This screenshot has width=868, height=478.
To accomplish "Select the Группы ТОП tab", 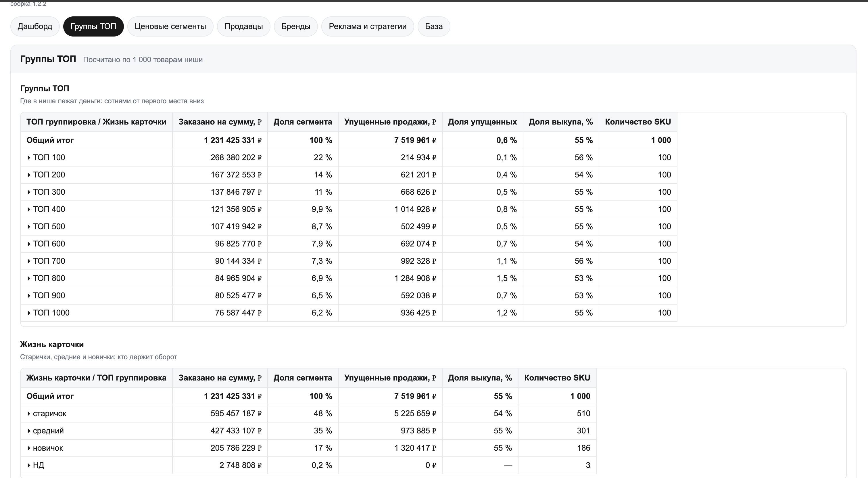I will click(93, 26).
